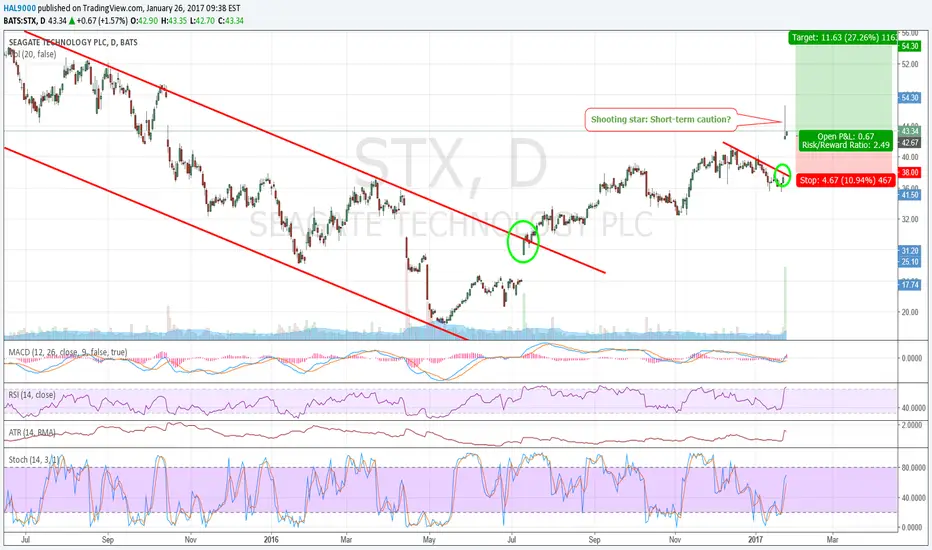The width and height of the screenshot is (932, 550).
Task: Click the red 38.00 stop price tag
Action: (x=910, y=172)
